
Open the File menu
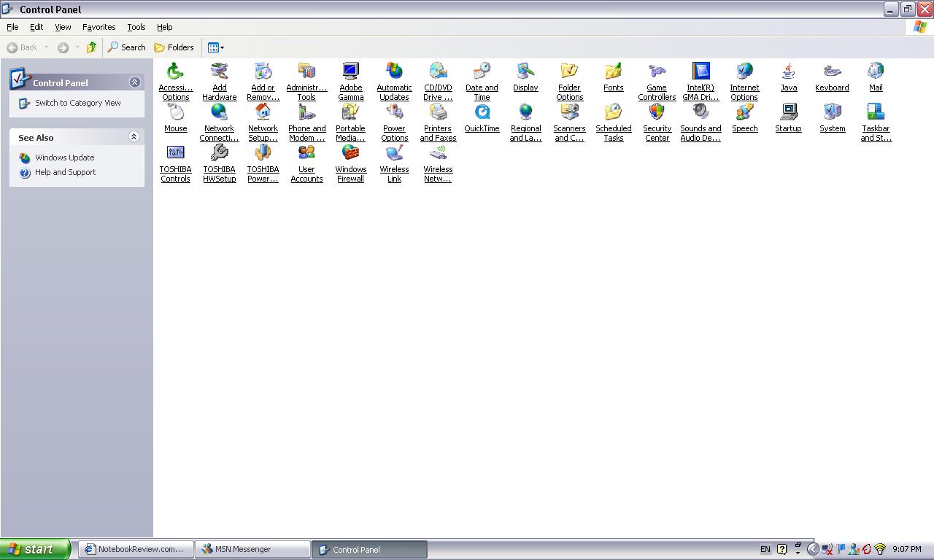(12, 27)
